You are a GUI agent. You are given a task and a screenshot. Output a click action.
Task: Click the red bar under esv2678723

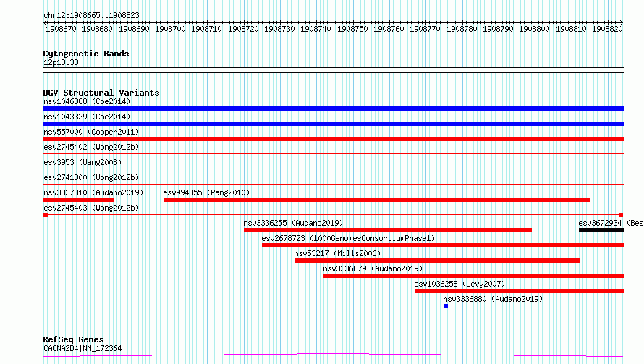click(x=443, y=245)
